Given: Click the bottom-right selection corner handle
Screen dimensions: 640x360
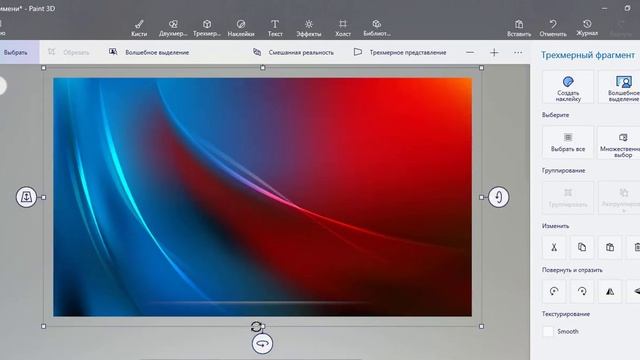Looking at the screenshot, I should coord(482,327).
